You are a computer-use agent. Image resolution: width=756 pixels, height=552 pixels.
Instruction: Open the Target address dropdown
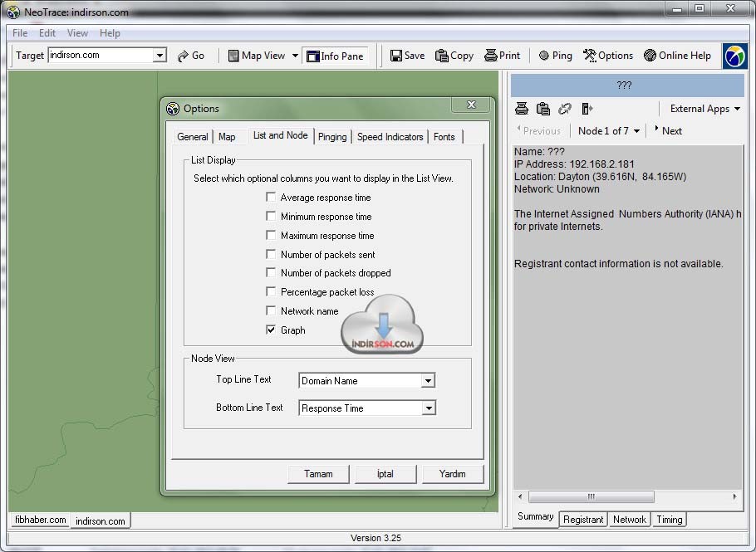pyautogui.click(x=160, y=56)
